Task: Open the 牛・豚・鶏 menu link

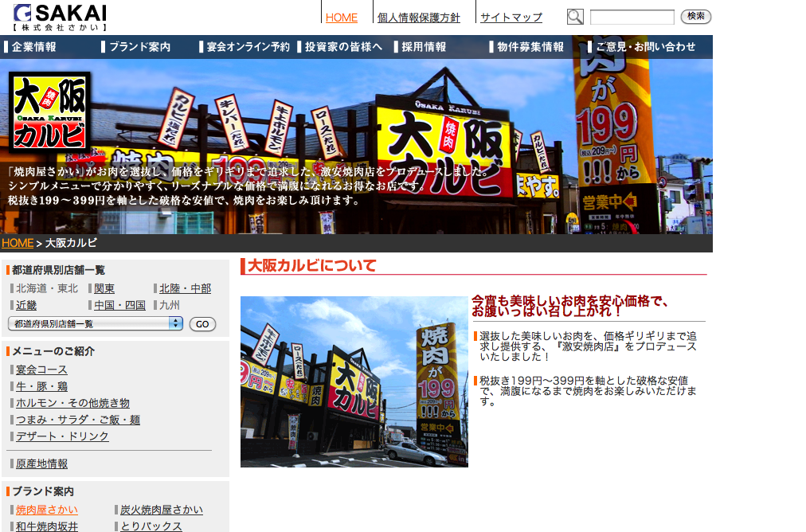Action: (41, 386)
